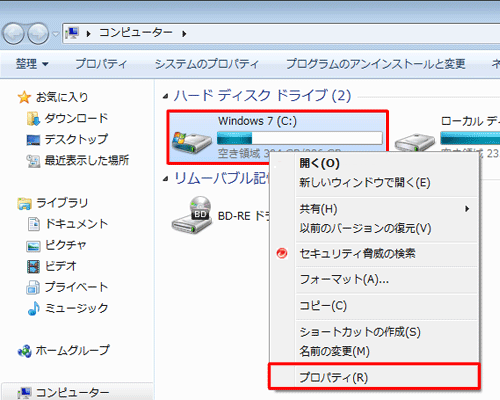Viewport: 500px width, 400px height.
Task: Click the ダウンロード folder icon
Action: pos(33,118)
